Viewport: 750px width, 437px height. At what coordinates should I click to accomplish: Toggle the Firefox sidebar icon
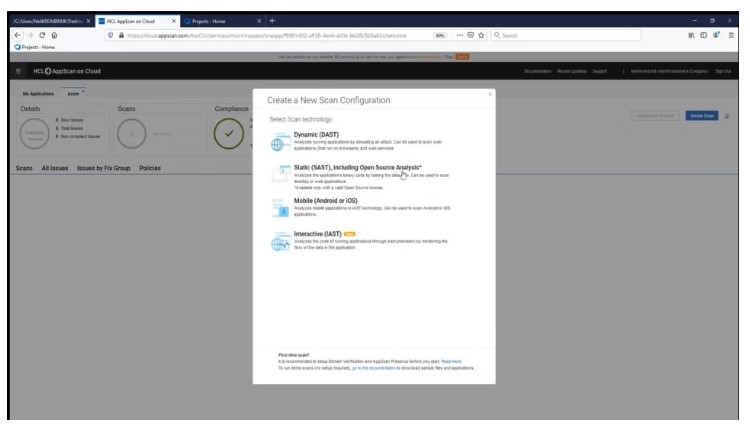point(704,35)
